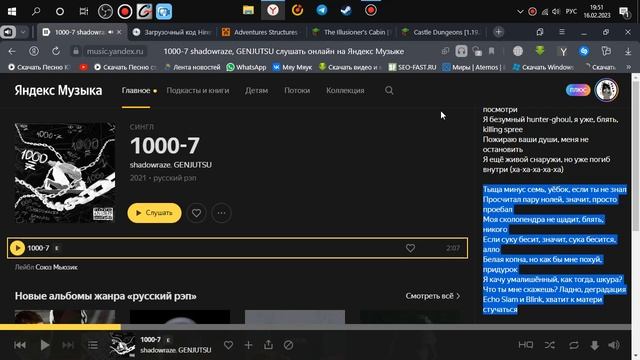The width and height of the screenshot is (640, 360).
Task: Resume playback in the bottom player bar
Action: pos(44,345)
